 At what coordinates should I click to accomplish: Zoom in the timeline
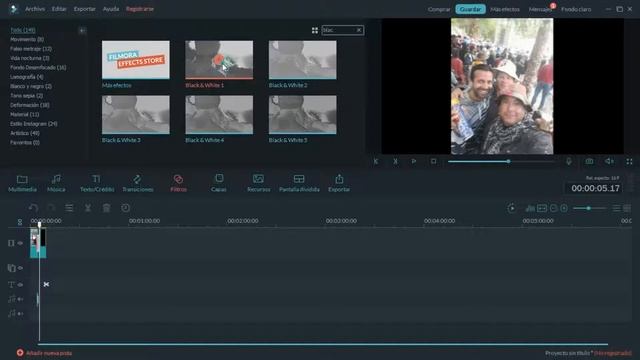click(x=564, y=209)
